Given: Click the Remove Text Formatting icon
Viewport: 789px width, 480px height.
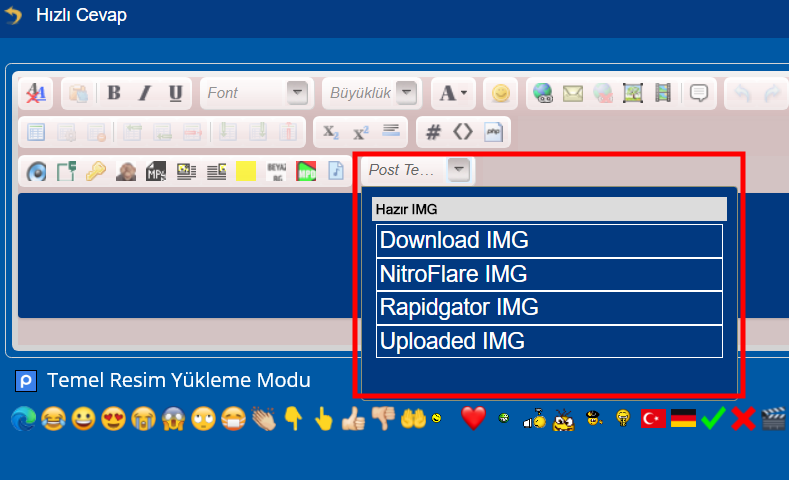Looking at the screenshot, I should [x=36, y=93].
